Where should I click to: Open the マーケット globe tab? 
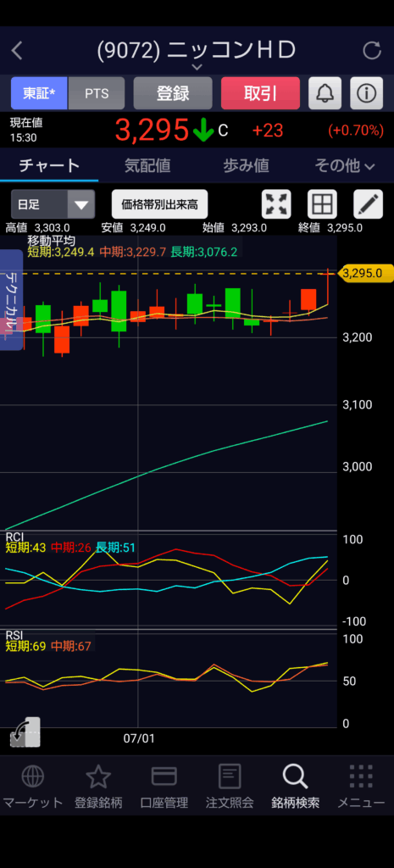[33, 787]
